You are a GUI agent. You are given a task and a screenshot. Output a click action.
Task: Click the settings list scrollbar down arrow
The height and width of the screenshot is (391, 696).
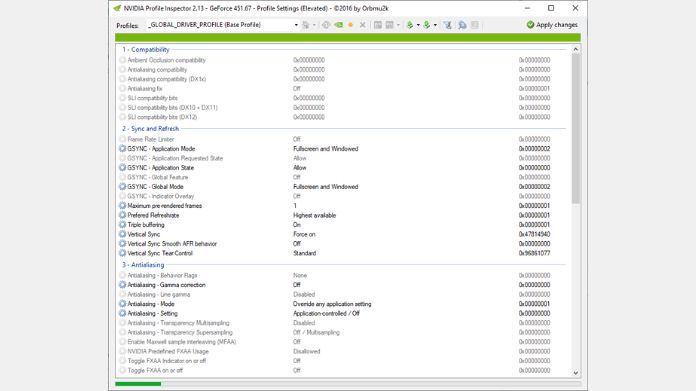pyautogui.click(x=576, y=373)
